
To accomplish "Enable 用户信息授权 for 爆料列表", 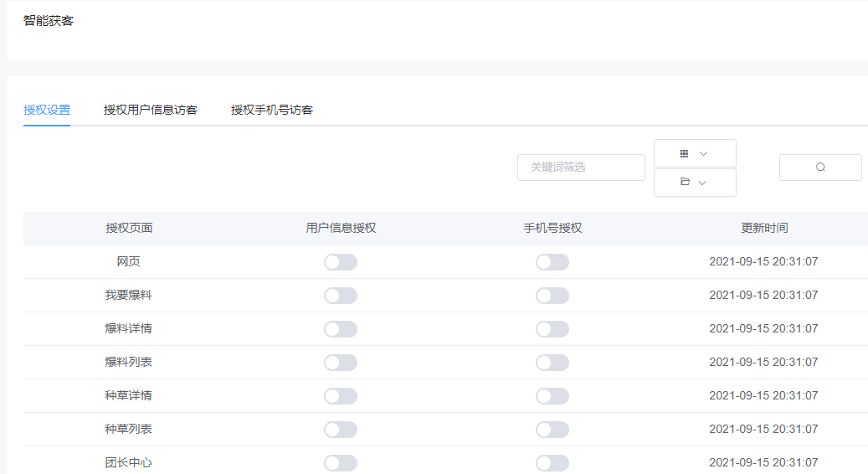I will 341,363.
